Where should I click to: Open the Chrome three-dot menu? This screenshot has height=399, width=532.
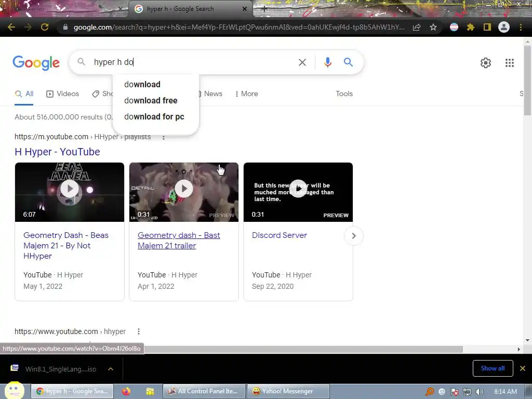[x=521, y=27]
